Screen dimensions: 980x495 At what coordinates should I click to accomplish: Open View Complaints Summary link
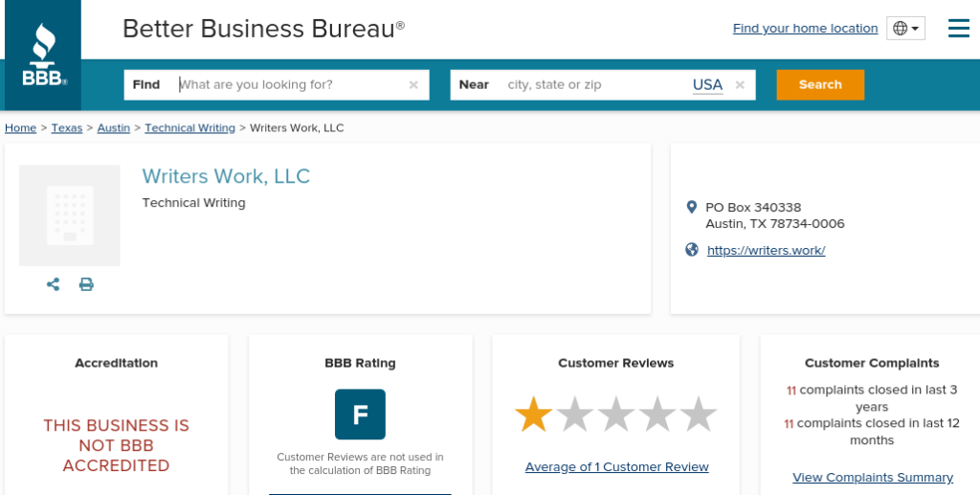[873, 478]
